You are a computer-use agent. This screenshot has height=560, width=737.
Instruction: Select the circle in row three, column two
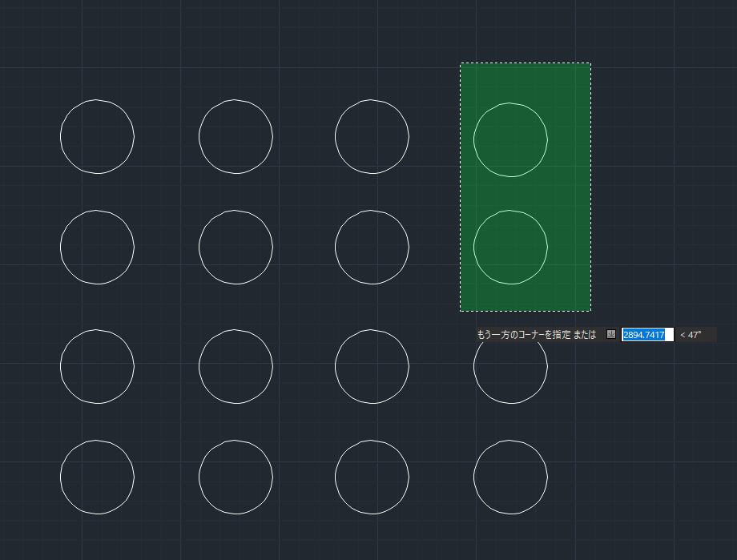(236, 366)
